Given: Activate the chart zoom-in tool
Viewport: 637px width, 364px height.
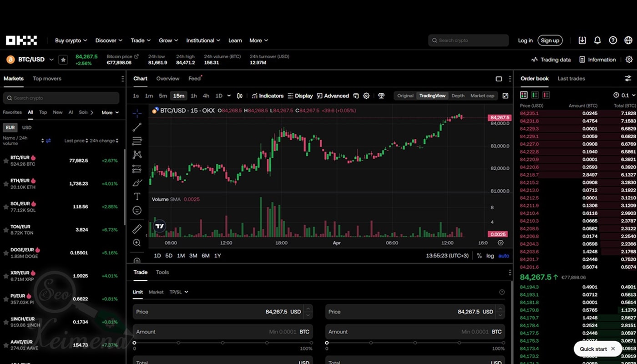Looking at the screenshot, I should pyautogui.click(x=137, y=243).
